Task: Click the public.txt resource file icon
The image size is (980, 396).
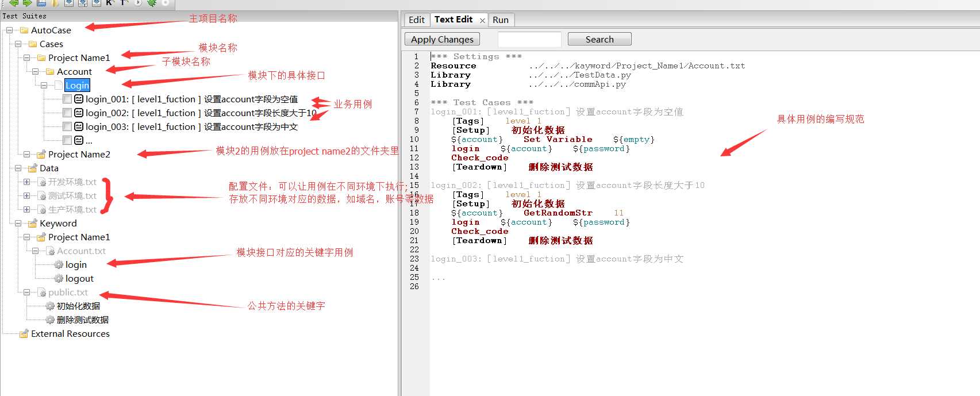Action: point(41,292)
